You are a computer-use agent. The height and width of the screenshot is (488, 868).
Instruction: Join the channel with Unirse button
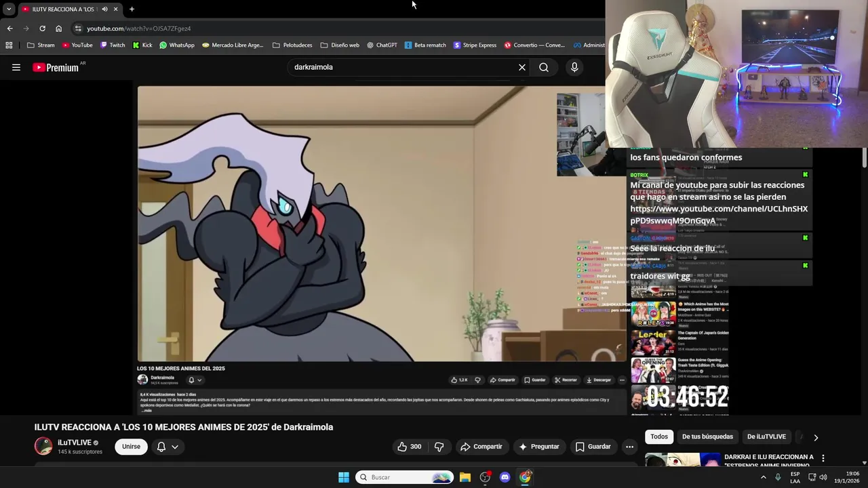(x=131, y=447)
